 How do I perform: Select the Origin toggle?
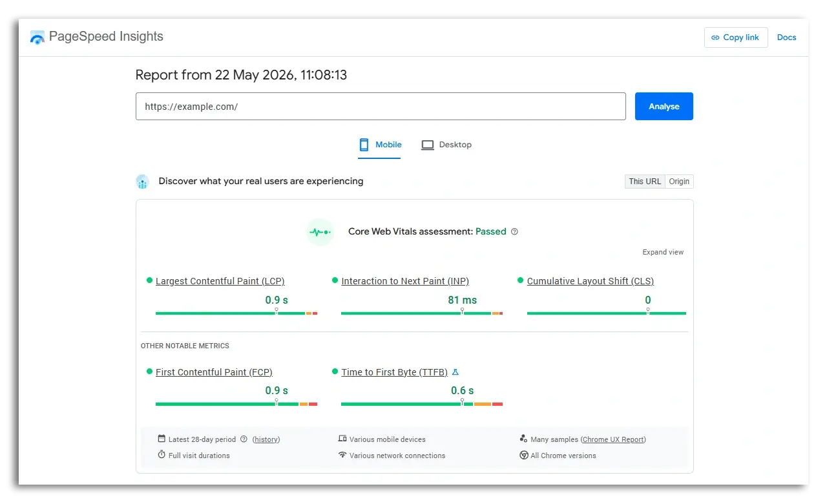[679, 182]
